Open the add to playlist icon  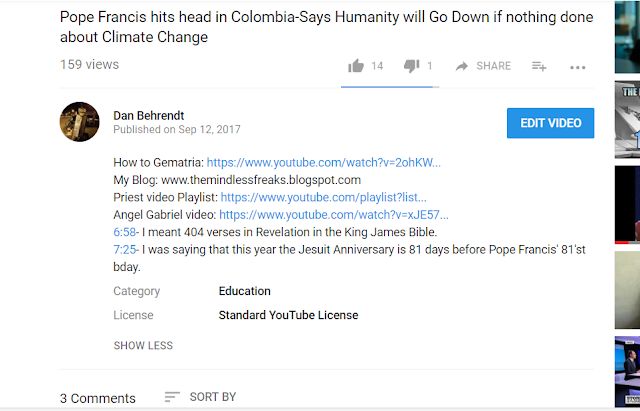coord(539,66)
